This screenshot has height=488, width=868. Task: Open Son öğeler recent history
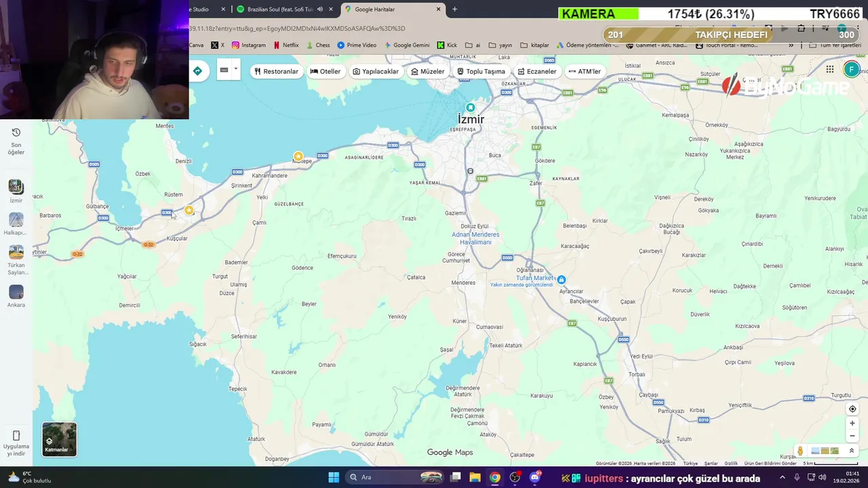pos(16,140)
